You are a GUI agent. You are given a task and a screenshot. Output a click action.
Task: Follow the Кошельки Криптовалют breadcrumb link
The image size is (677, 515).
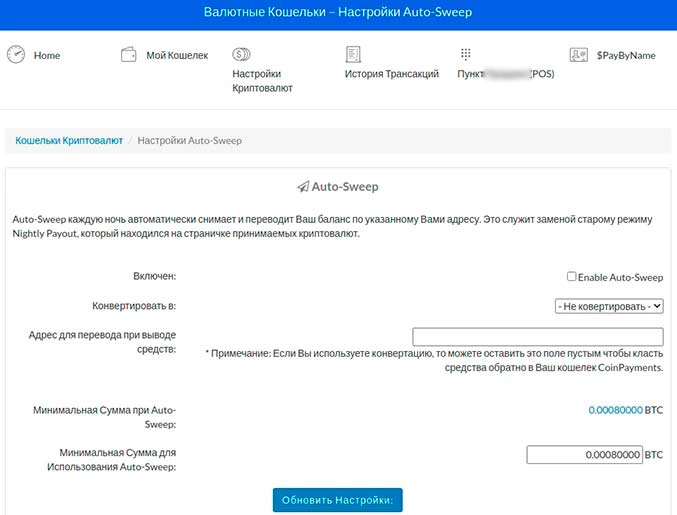pos(69,141)
